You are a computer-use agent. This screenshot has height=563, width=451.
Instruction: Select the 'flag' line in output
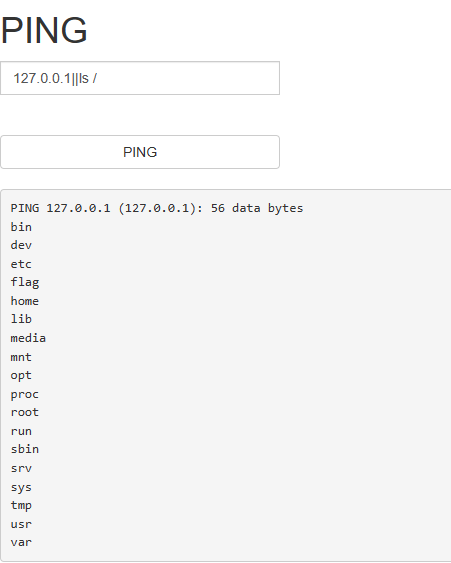pos(25,282)
